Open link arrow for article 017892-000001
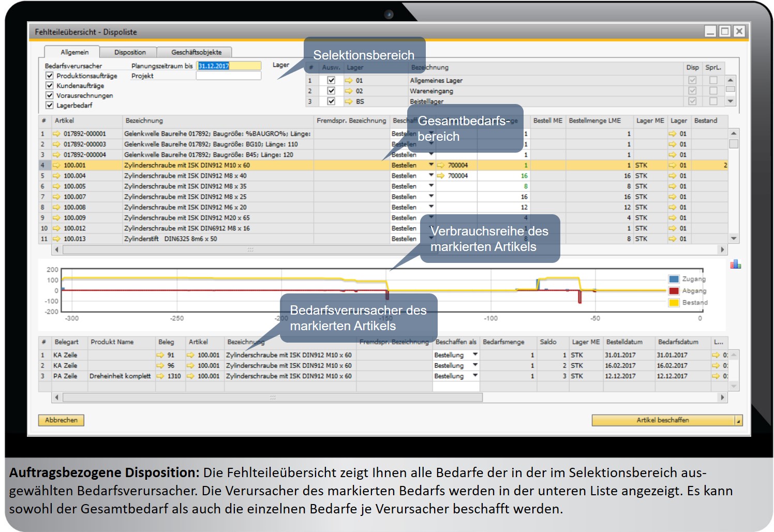 click(x=57, y=134)
